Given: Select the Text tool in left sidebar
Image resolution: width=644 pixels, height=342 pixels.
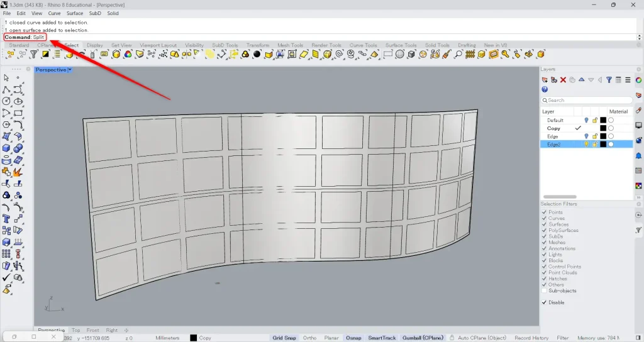Looking at the screenshot, I should point(6,219).
